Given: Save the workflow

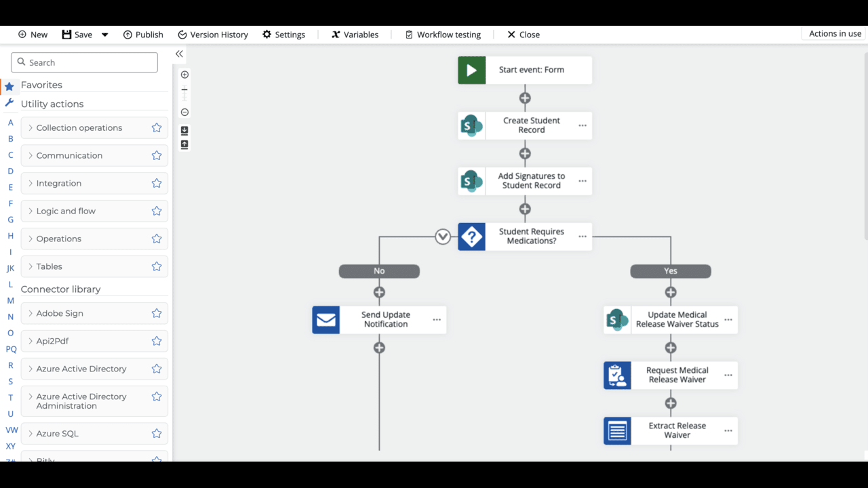Looking at the screenshot, I should [77, 35].
